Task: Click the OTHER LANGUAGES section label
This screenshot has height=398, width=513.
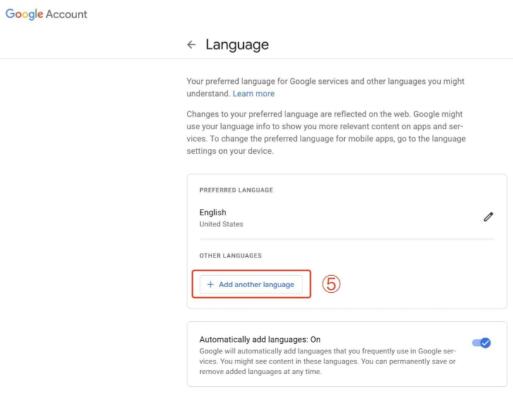Action: [x=230, y=256]
